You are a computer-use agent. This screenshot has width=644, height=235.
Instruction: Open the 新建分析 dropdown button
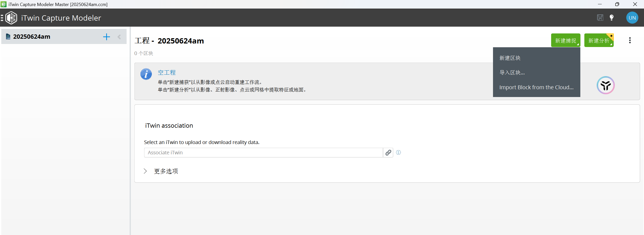599,40
